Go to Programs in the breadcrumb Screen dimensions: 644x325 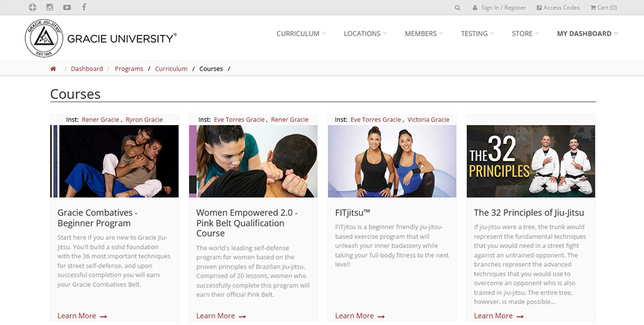[129, 69]
